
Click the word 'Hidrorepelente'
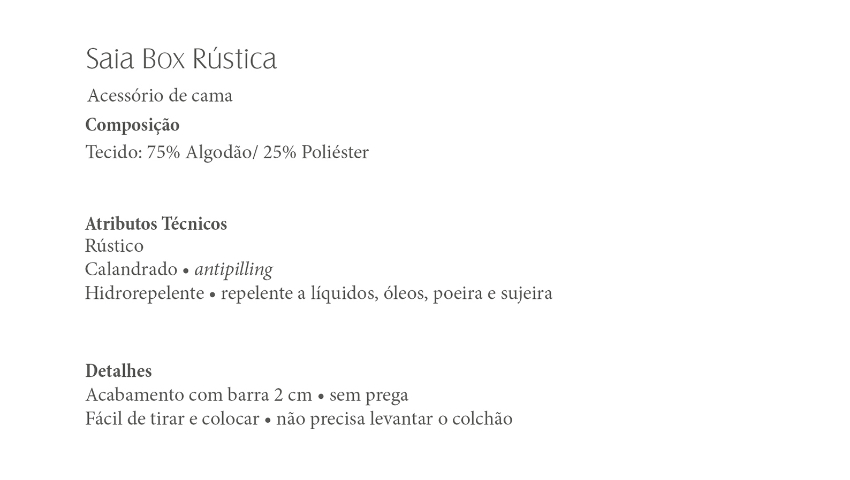pyautogui.click(x=145, y=293)
